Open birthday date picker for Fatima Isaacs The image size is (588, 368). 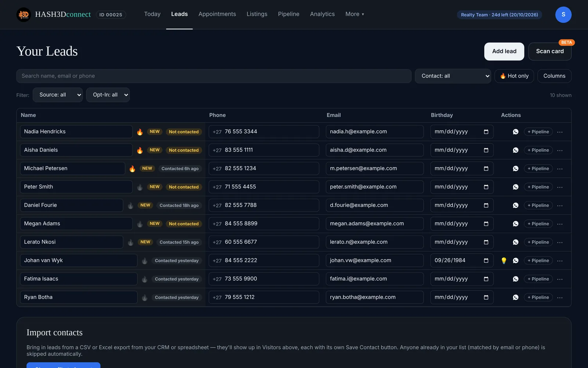486,279
